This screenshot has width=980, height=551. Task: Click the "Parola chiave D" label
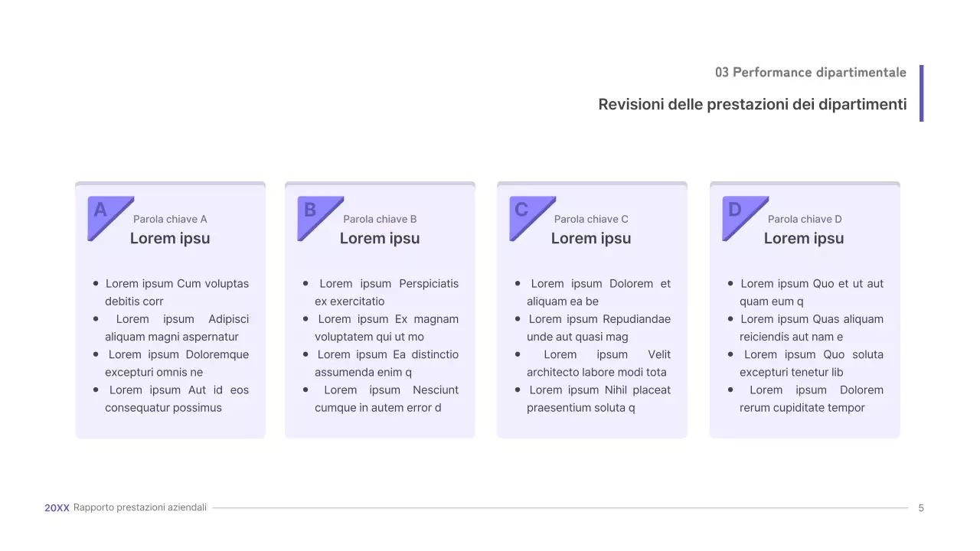pyautogui.click(x=805, y=219)
